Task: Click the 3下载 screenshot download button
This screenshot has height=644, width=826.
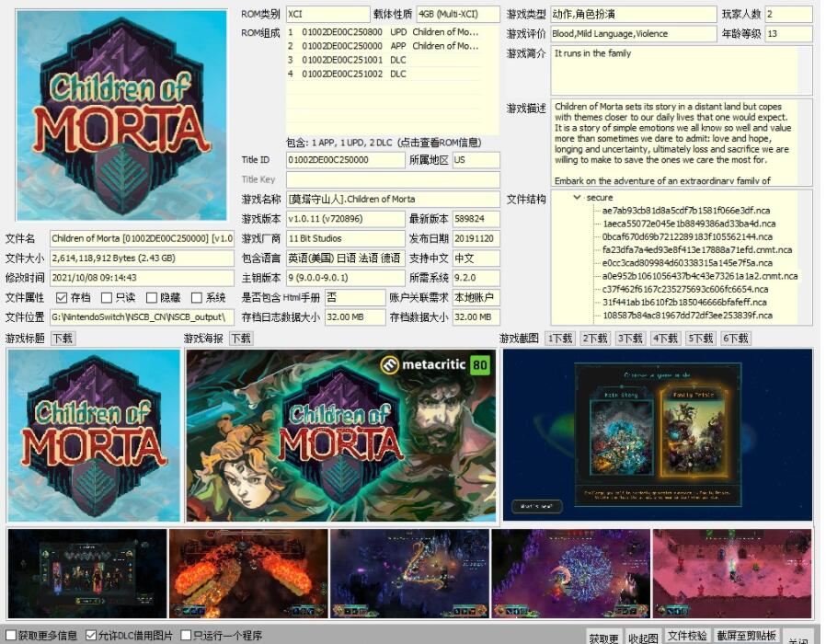Action: click(x=630, y=339)
